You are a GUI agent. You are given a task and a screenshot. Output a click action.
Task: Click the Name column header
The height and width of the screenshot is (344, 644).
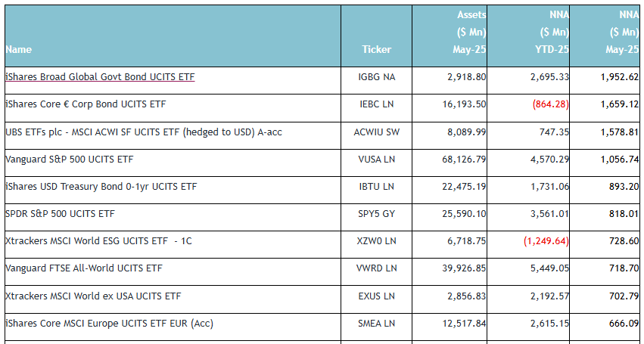point(19,50)
